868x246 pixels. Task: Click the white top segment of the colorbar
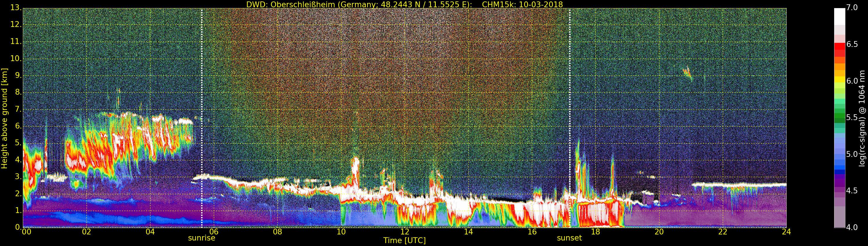coord(839,16)
